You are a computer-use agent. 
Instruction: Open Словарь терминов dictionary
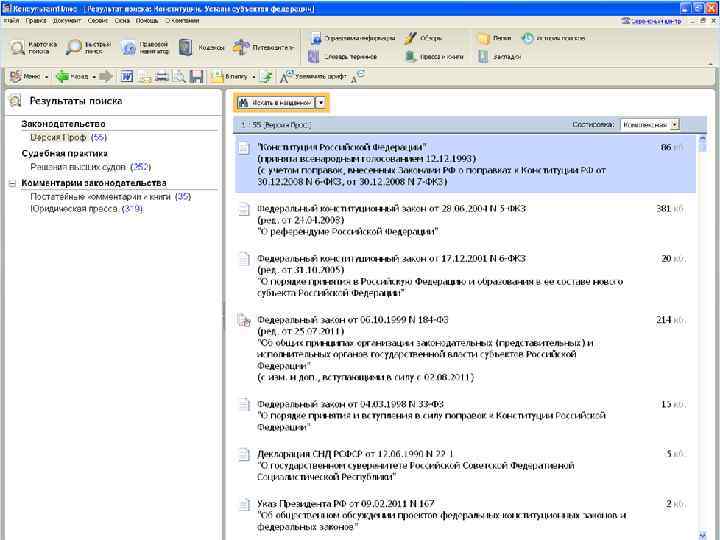click(343, 56)
